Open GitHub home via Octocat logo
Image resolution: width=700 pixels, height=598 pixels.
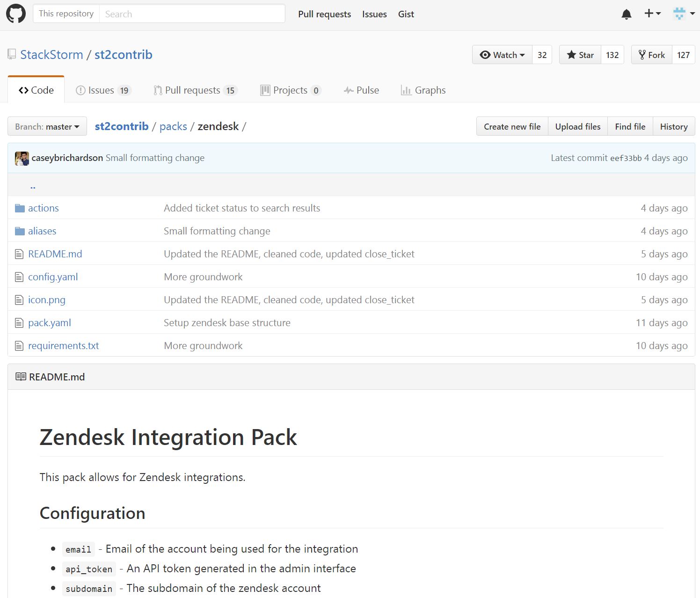[x=16, y=14]
